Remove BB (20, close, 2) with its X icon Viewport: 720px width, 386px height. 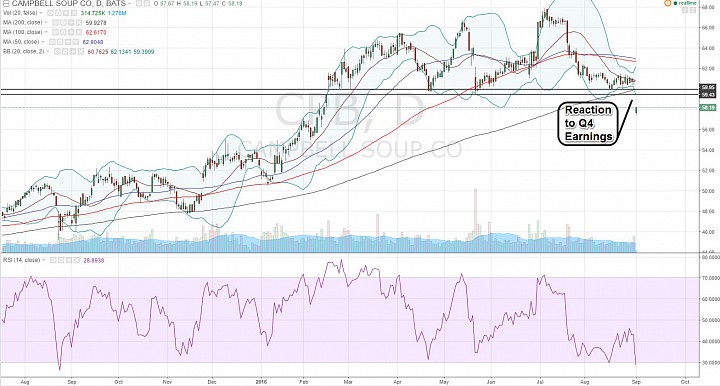tap(81, 51)
